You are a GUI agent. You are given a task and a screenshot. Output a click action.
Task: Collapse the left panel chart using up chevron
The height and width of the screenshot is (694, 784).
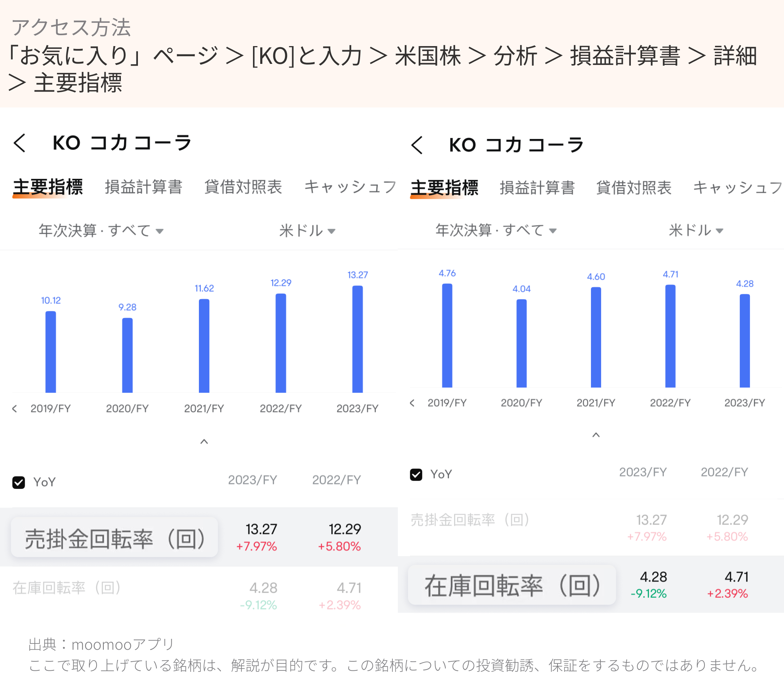[204, 442]
